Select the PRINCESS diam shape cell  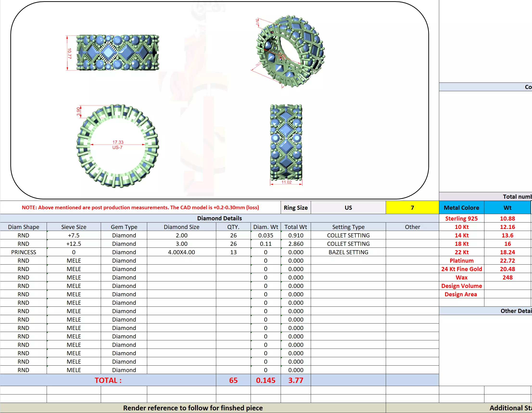(x=23, y=252)
